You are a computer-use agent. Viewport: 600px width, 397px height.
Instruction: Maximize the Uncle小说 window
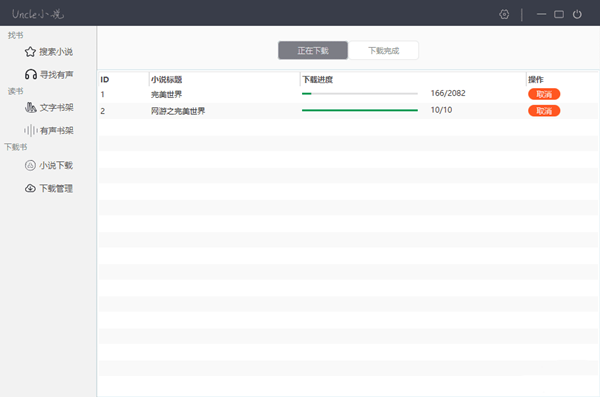559,15
